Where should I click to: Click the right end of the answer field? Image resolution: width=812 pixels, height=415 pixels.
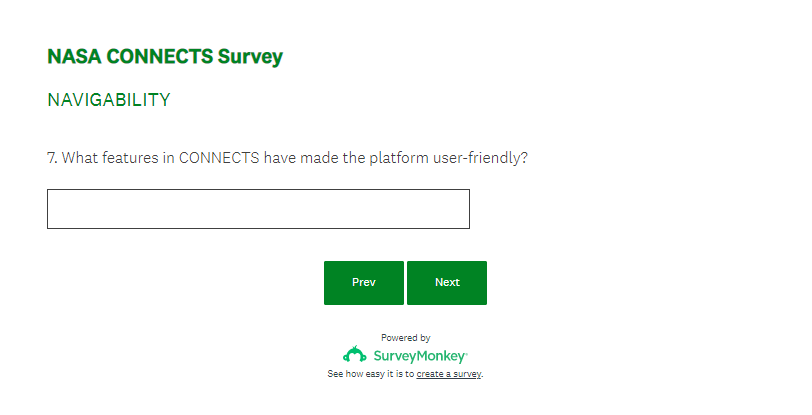click(x=455, y=209)
